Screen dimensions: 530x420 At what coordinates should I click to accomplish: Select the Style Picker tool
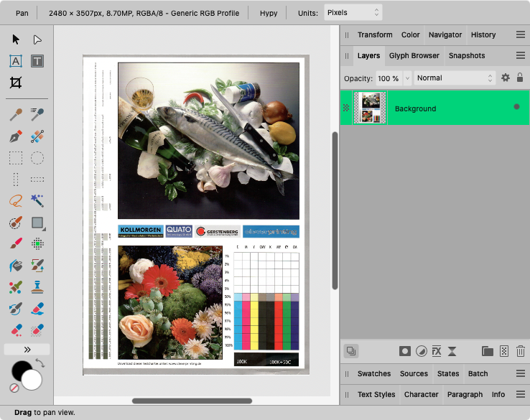tap(37, 115)
